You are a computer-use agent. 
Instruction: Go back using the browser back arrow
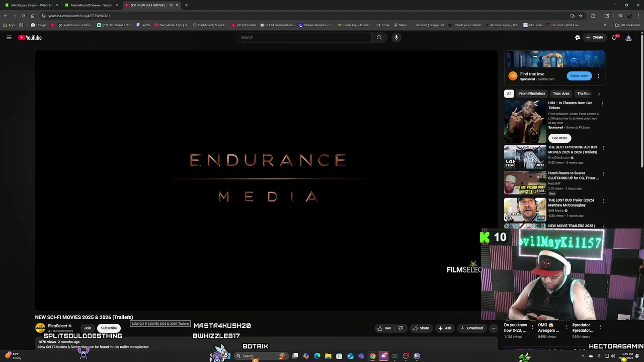[6, 16]
